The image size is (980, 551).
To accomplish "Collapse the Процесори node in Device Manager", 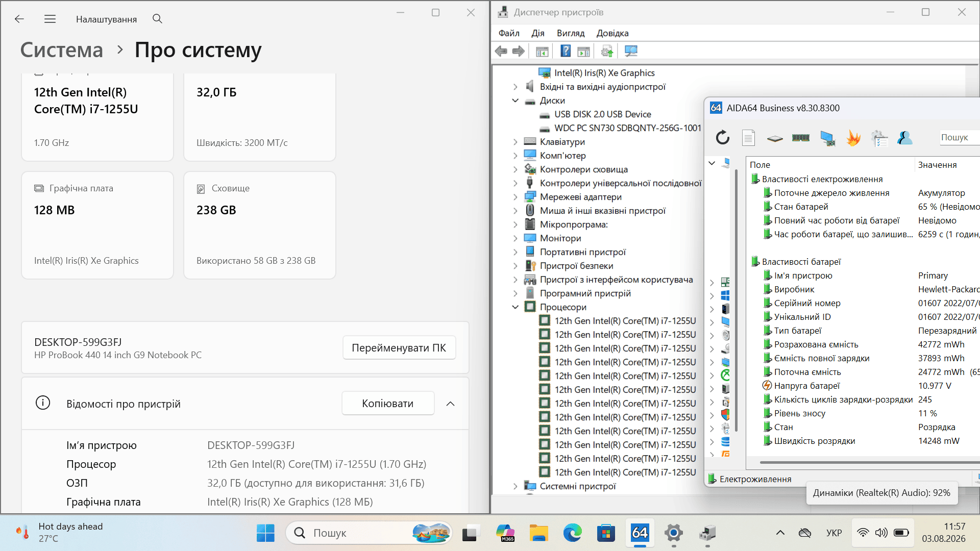I will [515, 307].
